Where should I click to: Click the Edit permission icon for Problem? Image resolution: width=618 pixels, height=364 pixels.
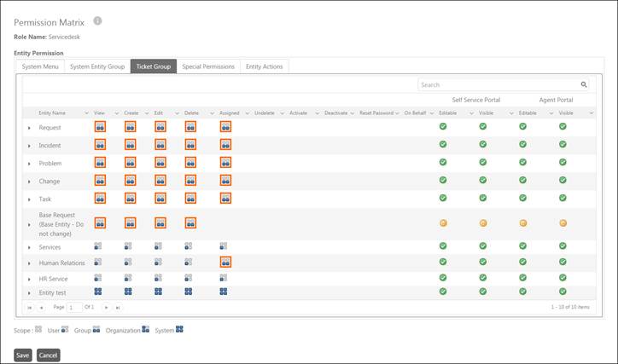160,162
